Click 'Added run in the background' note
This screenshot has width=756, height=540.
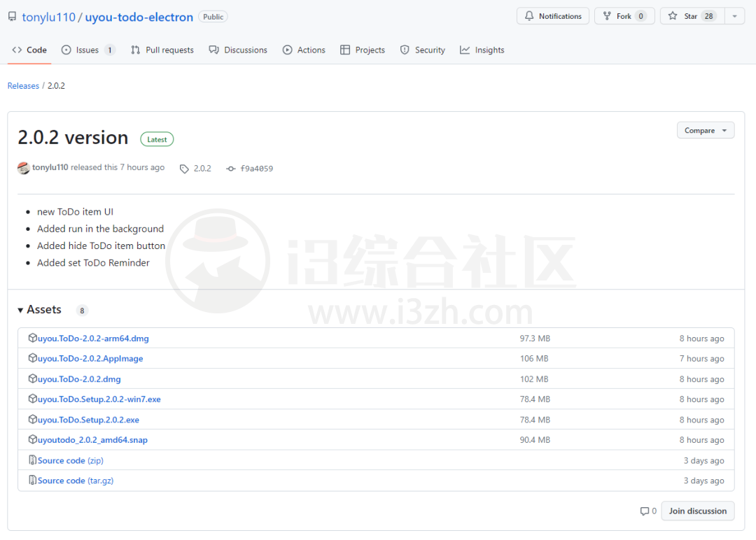point(100,229)
